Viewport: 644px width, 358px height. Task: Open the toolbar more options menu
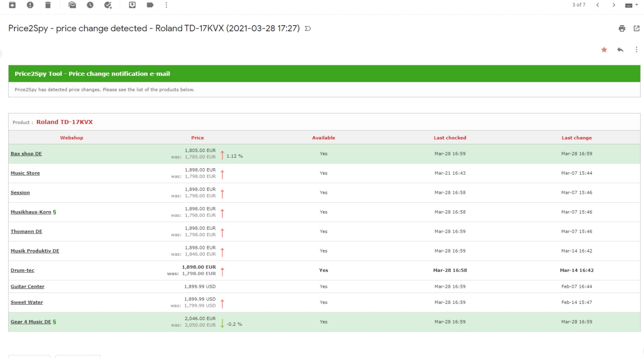pos(166,5)
